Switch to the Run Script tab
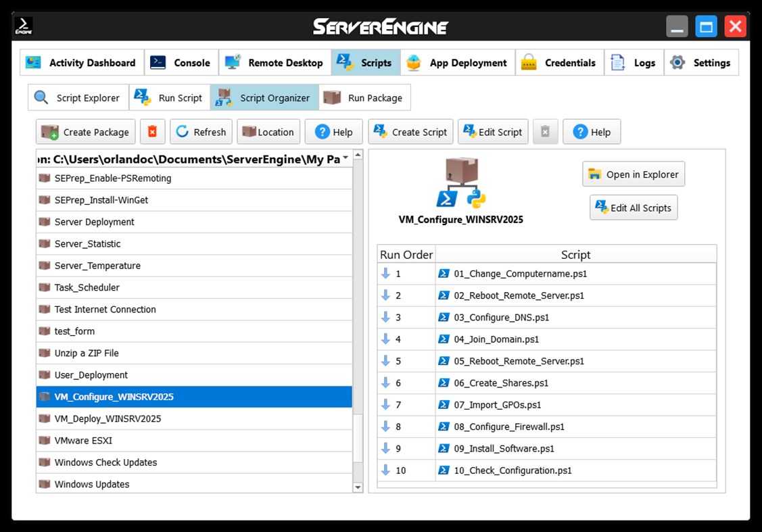Screen dimensions: 762x532 (169, 97)
